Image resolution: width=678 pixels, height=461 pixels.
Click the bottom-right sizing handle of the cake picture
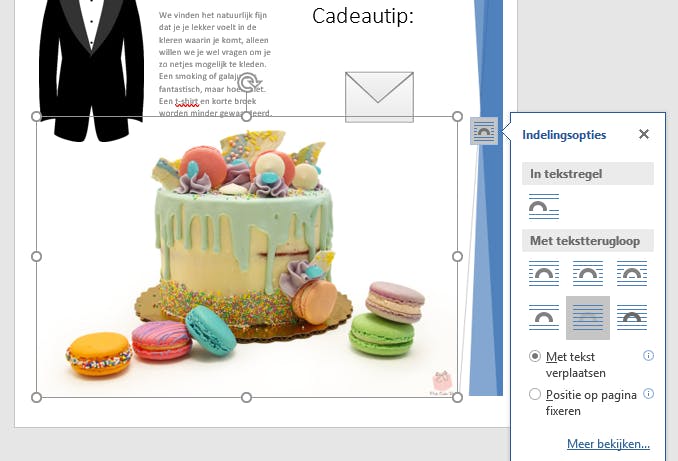click(x=457, y=397)
